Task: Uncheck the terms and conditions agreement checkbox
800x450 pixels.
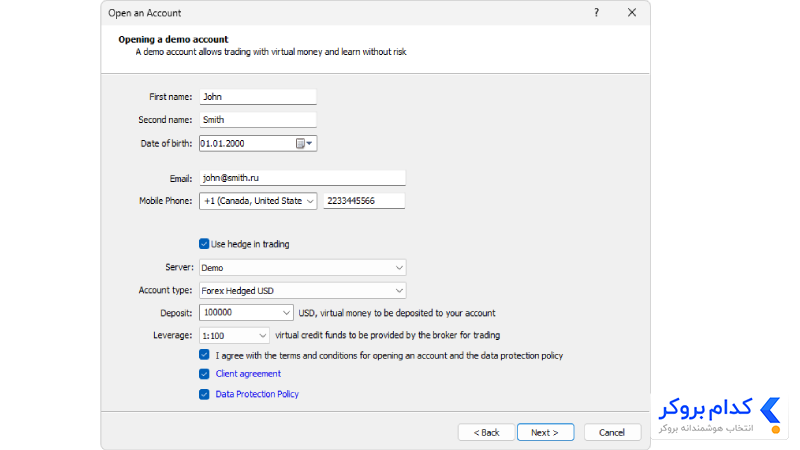Action: coord(204,355)
